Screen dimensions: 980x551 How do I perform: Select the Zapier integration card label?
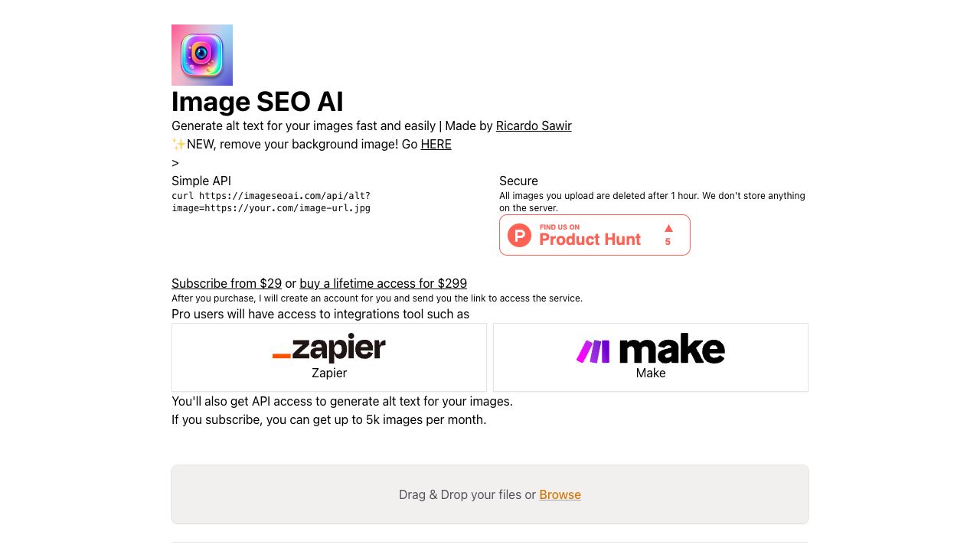(329, 373)
